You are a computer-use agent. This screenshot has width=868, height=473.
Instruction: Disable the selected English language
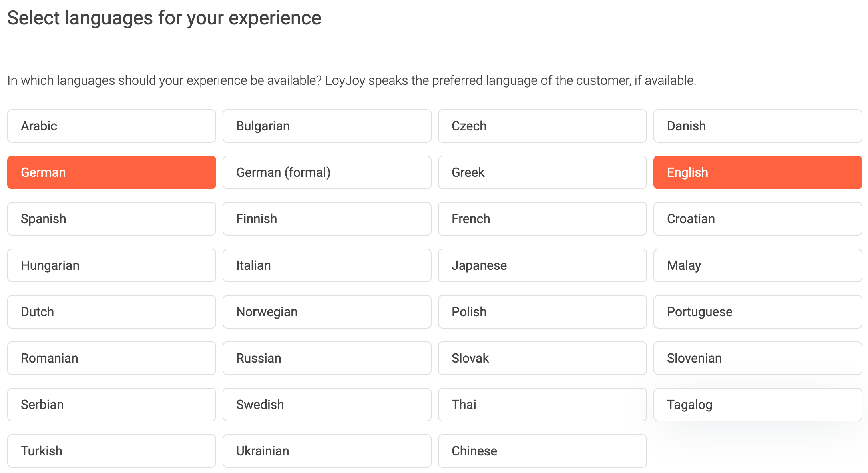click(757, 172)
